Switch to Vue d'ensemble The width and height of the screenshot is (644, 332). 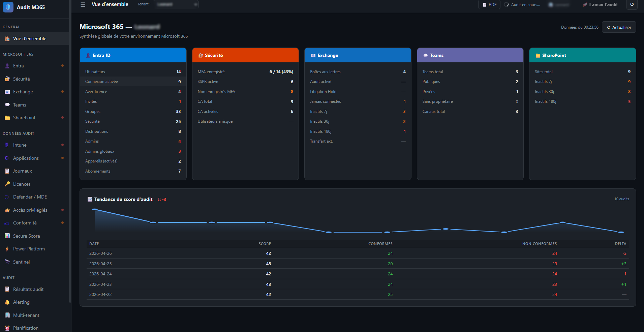pos(29,38)
